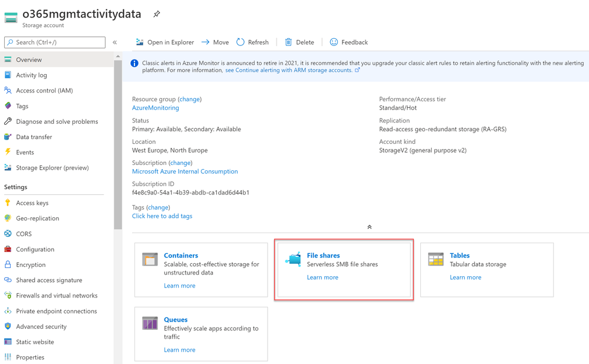Select the Refresh toolbar label

tap(258, 42)
